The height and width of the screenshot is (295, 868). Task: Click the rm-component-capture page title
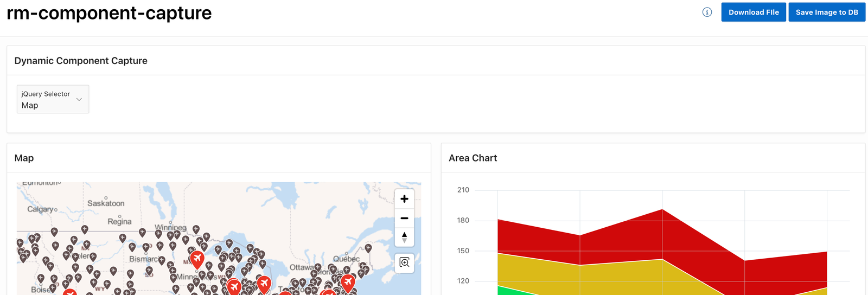tap(109, 13)
